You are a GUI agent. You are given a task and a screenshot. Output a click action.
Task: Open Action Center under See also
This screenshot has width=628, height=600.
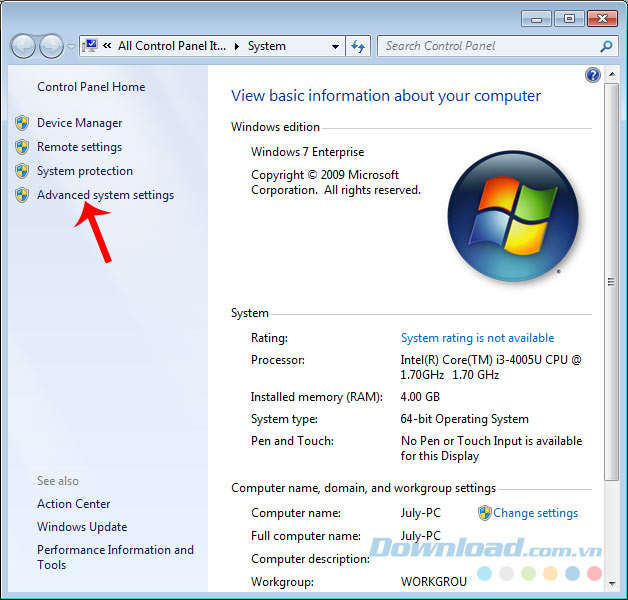click(x=74, y=504)
